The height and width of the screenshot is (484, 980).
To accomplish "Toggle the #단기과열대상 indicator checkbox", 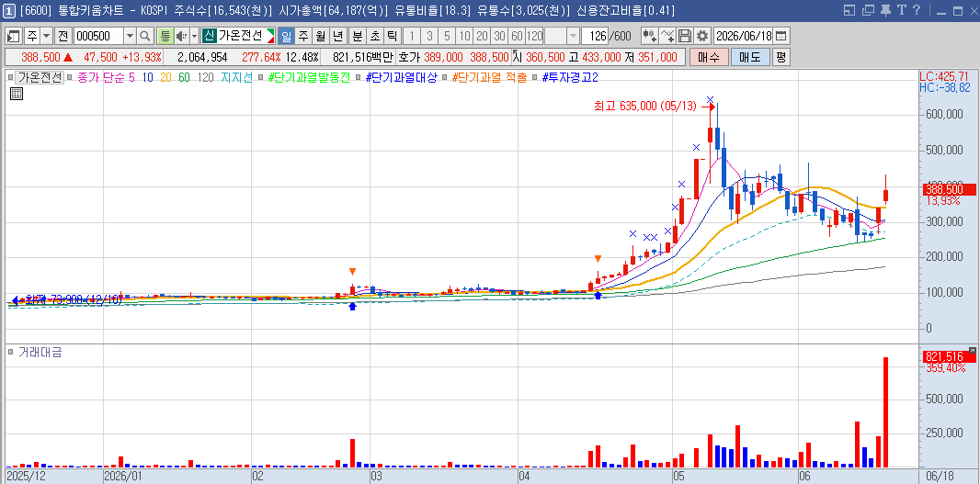I will [359, 78].
